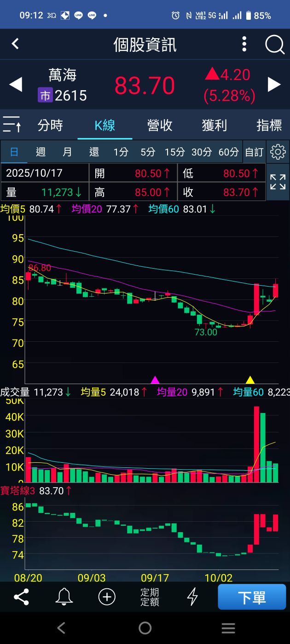The image size is (290, 644).
Task: Open the 指標 tab
Action: (x=269, y=125)
